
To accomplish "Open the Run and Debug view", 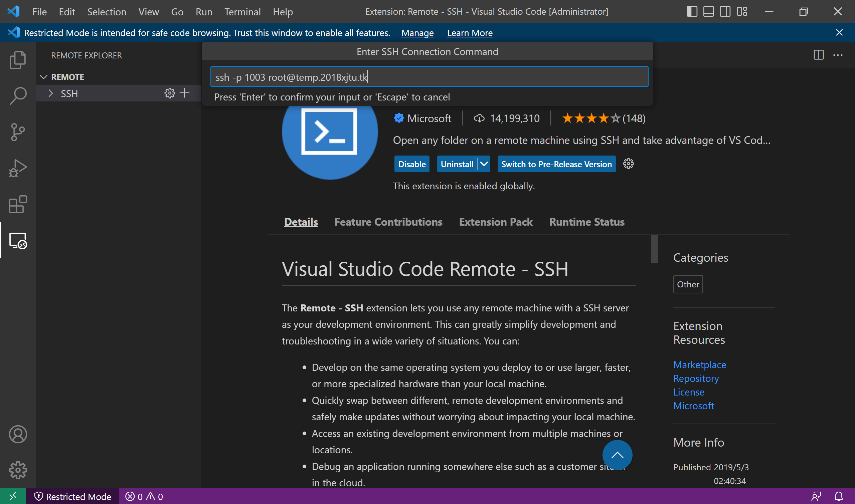I will tap(18, 168).
